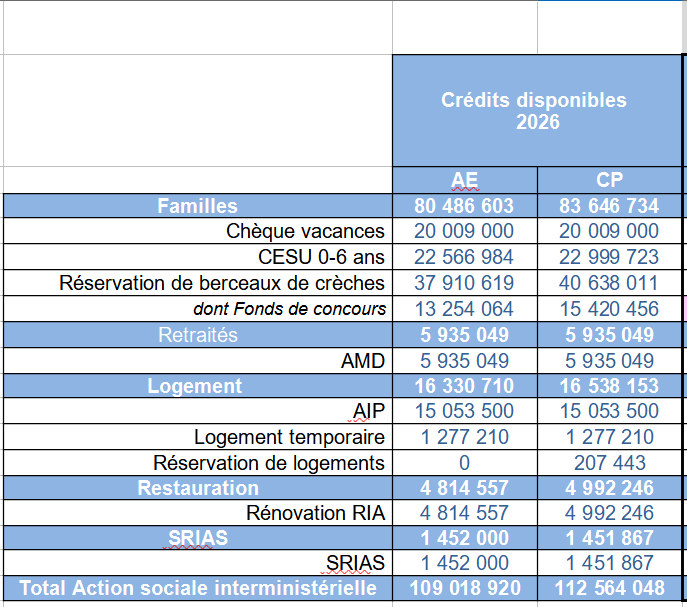Select total CP value 112 564 048
687x607 pixels.
coord(612,589)
